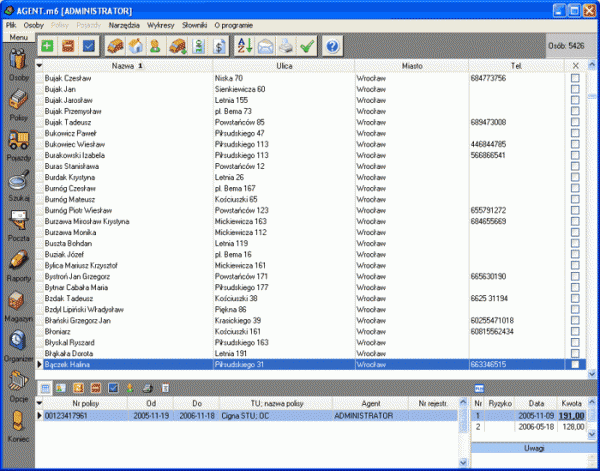Click the house icon in the toolbar

coord(135,46)
